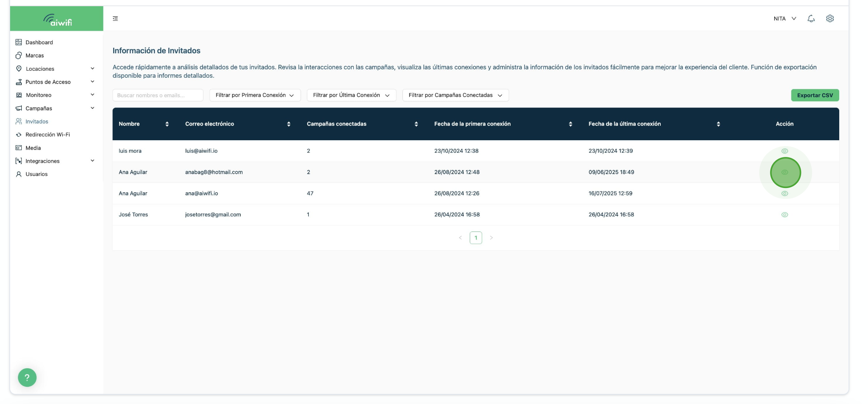Click the aiwifi logo

(57, 20)
